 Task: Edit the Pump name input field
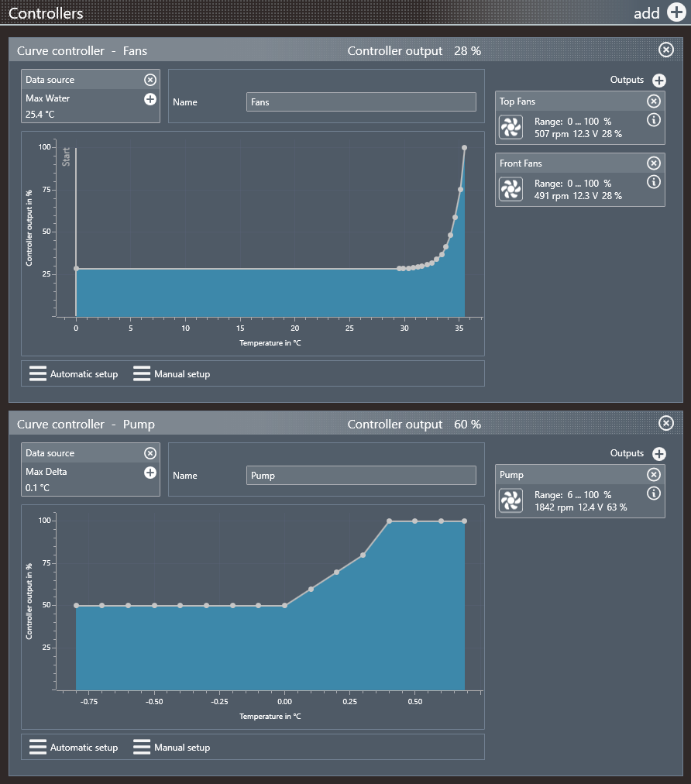361,476
